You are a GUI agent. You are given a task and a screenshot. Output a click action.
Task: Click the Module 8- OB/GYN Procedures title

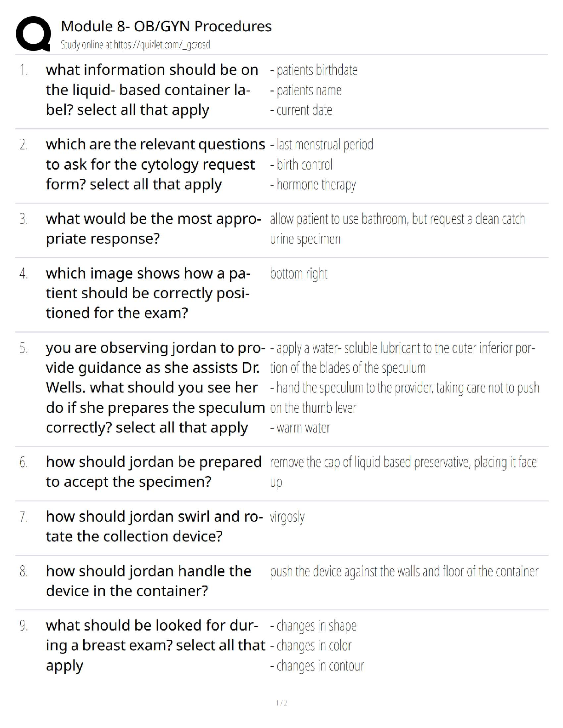(166, 26)
